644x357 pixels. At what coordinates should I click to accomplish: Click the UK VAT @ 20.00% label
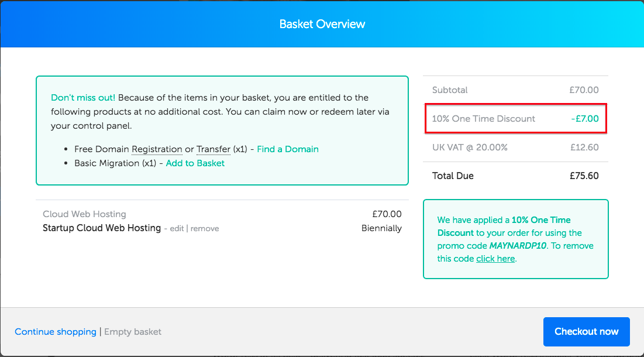click(x=470, y=147)
